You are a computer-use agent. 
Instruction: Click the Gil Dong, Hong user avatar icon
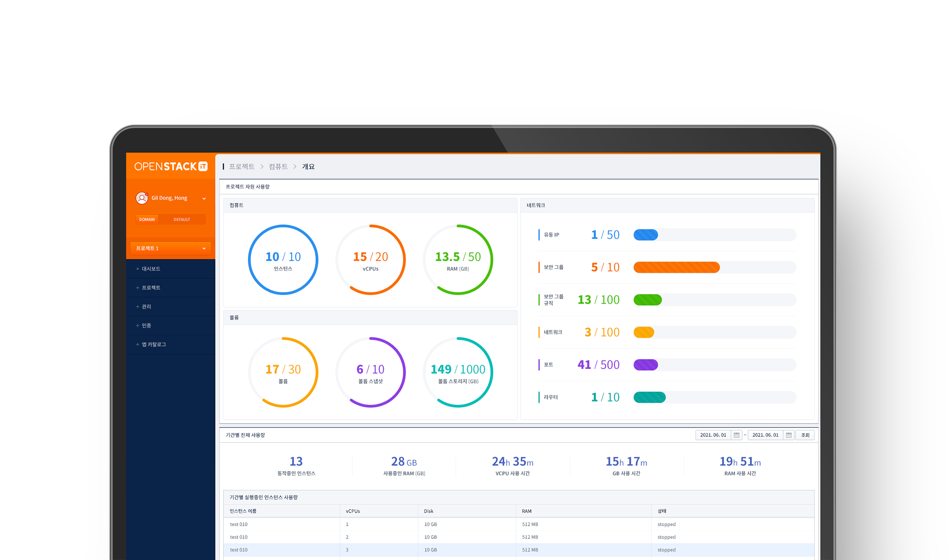point(141,198)
